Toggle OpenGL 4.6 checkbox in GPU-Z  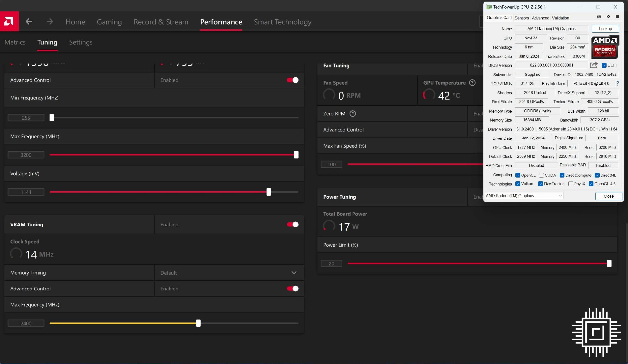coord(591,184)
